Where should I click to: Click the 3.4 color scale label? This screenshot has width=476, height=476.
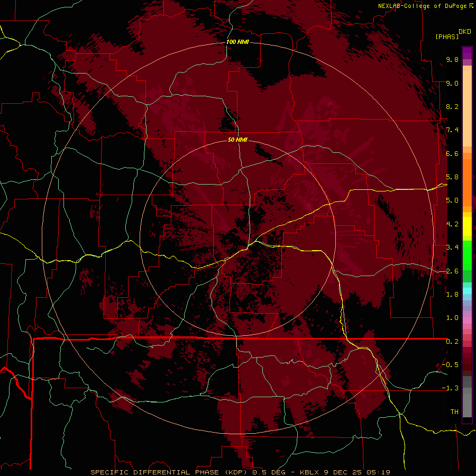pyautogui.click(x=452, y=248)
